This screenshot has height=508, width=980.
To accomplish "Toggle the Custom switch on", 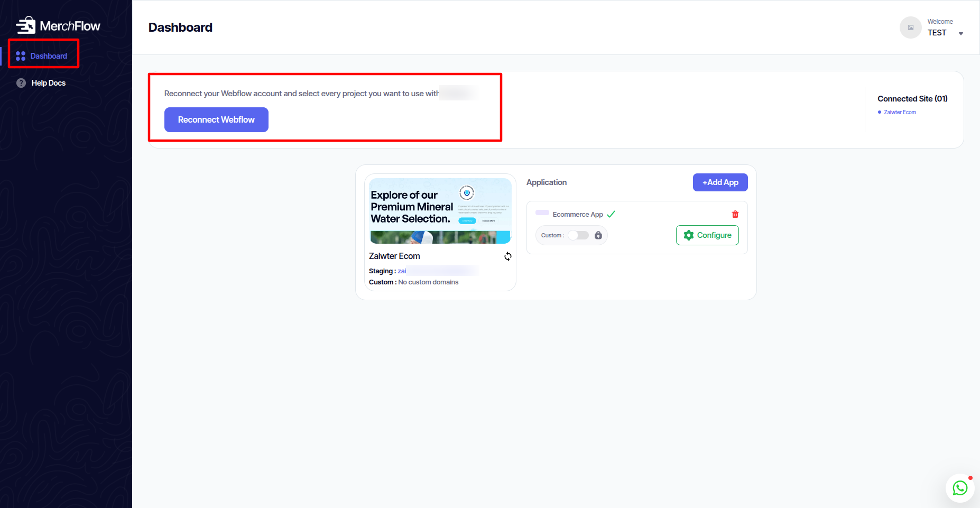I will click(x=578, y=235).
